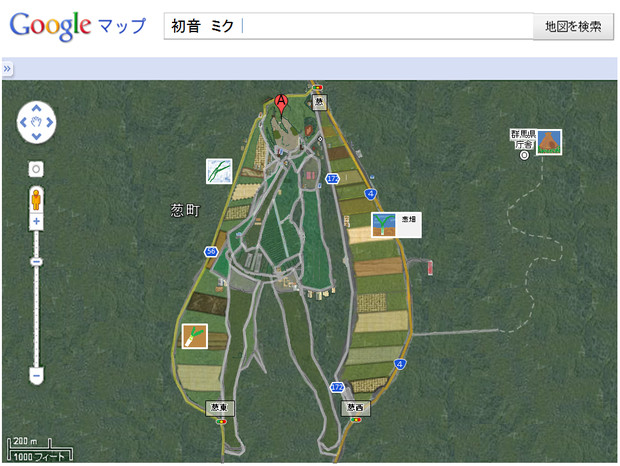Click traffic light below 葱東 sign

221,422
